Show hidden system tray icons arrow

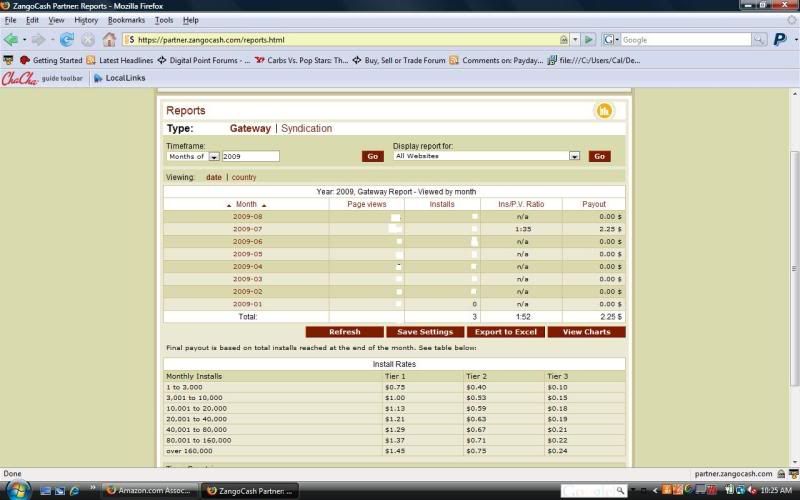pyautogui.click(x=655, y=491)
